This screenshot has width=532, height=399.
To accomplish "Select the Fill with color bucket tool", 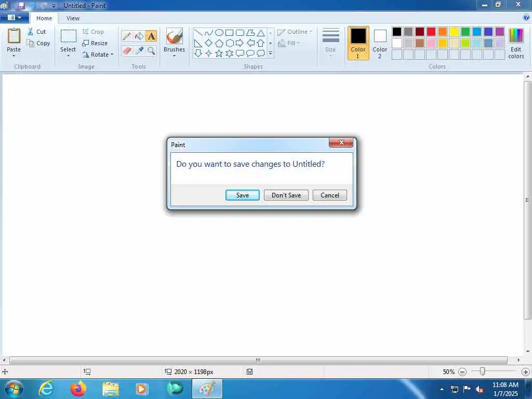I will coord(139,36).
